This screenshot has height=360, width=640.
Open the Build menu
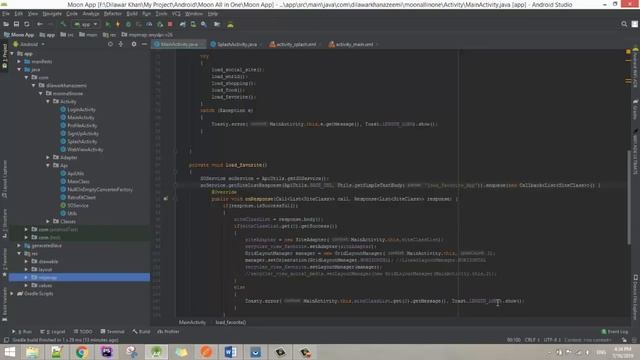pos(132,14)
